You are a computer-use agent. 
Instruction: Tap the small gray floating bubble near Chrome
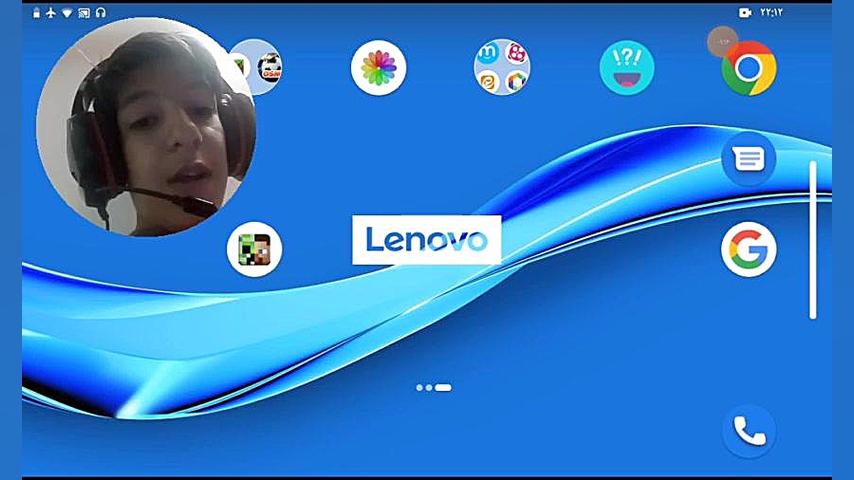point(723,41)
